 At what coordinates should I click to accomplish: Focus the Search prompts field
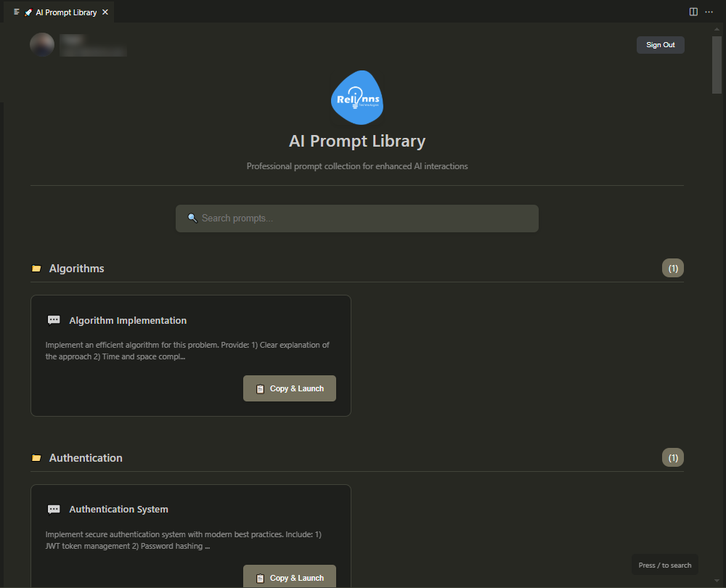tap(357, 219)
